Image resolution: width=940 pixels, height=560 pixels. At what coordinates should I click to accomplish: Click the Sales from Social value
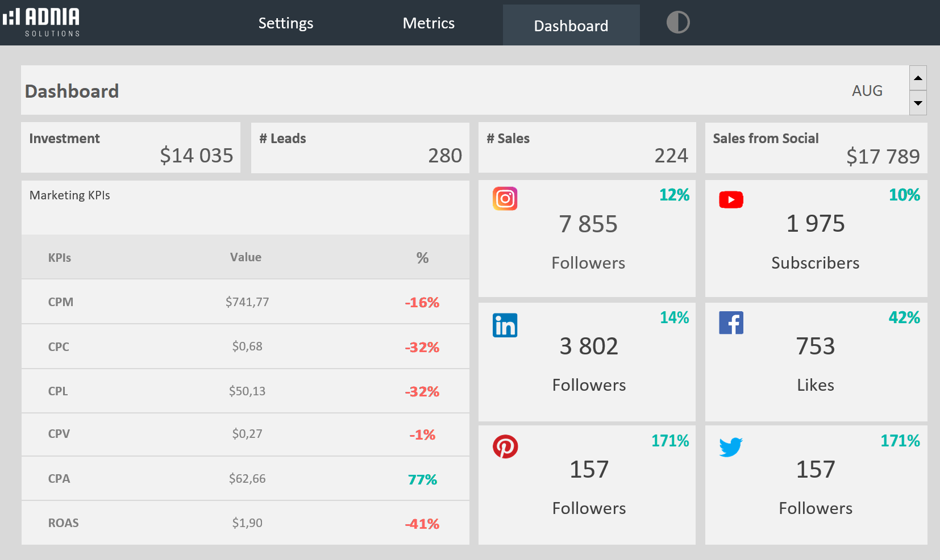(x=882, y=156)
